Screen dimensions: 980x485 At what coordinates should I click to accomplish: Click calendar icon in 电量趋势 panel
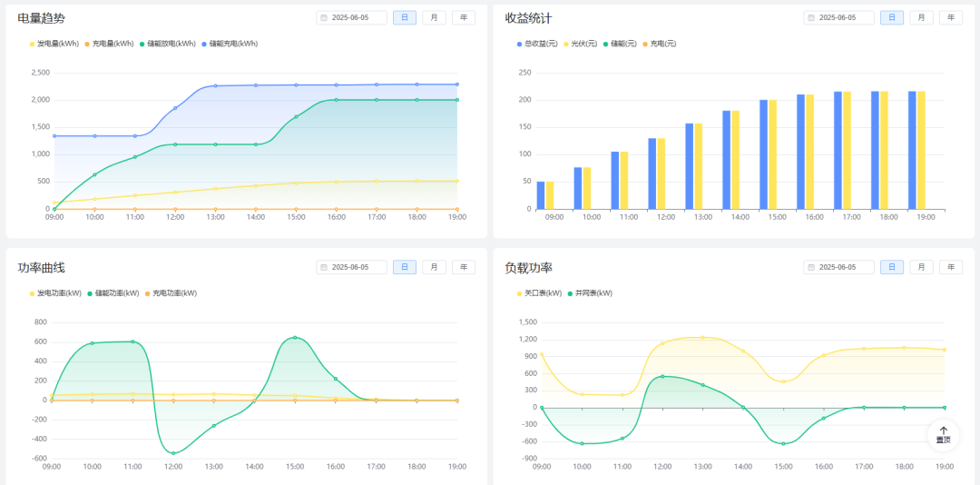pos(324,17)
